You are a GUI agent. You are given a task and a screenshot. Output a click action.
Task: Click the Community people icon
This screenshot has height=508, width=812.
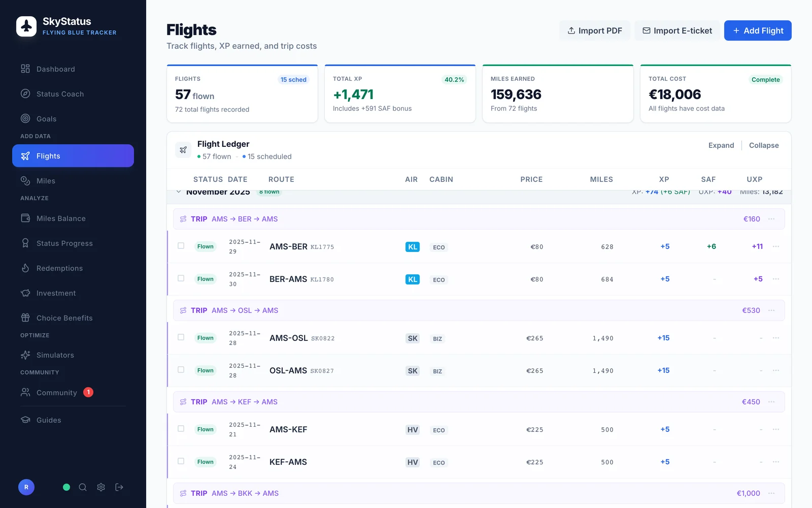pyautogui.click(x=25, y=392)
